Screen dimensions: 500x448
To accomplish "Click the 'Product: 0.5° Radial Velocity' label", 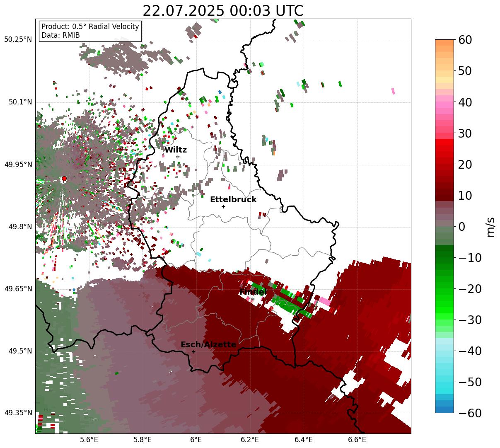I will pos(90,27).
